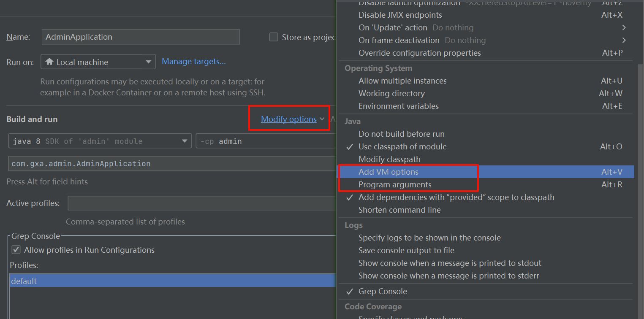
Task: Select 'Environment variables' menu item
Action: 398,106
